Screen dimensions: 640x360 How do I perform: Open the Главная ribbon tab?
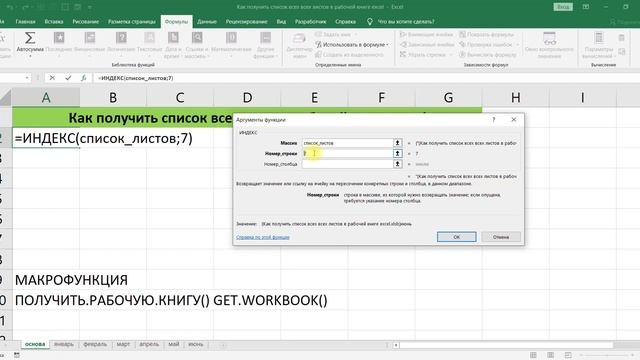pyautogui.click(x=25, y=22)
